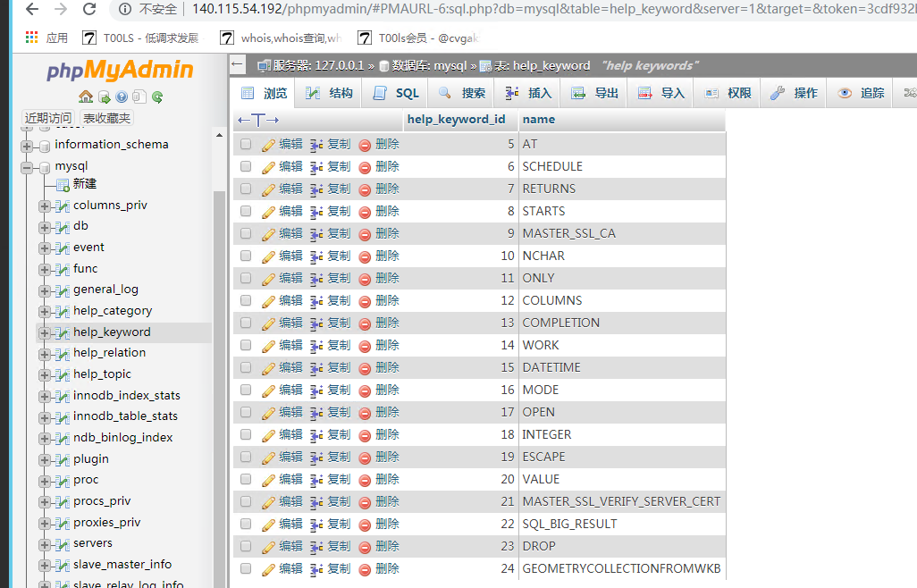Viewport: 917px width, 588px height.
Task: Click 近期访问 recent tables button
Action: [x=48, y=118]
